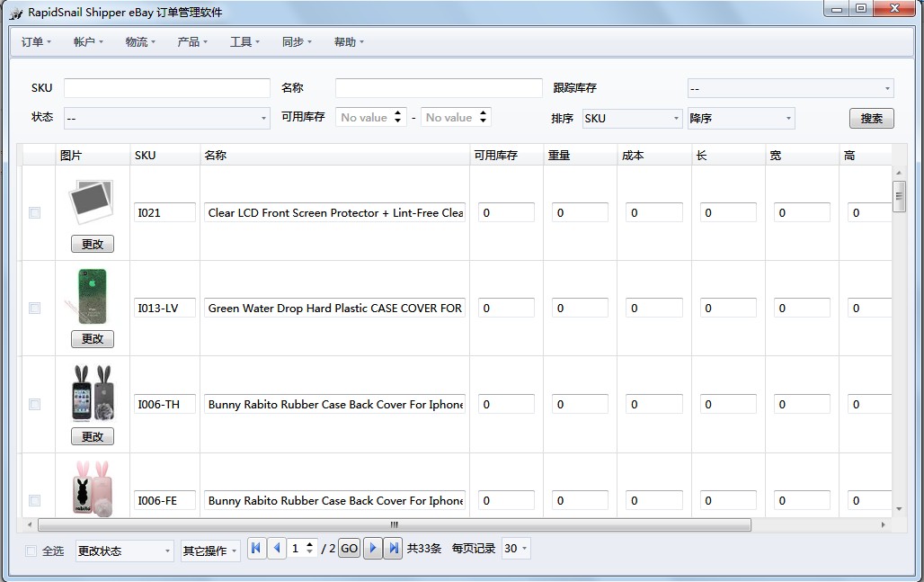This screenshot has height=582, width=924.
Task: Click the 名称 search input field
Action: coord(439,88)
